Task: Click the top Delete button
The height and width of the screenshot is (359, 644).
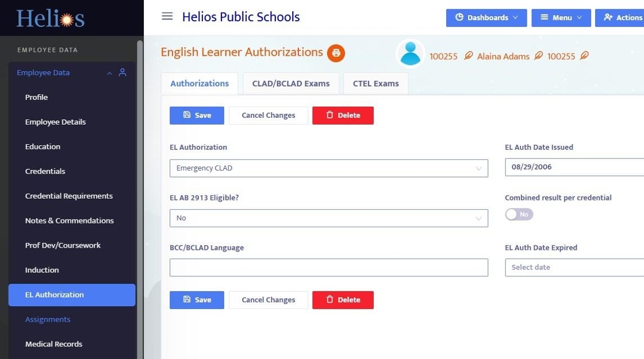Action: (343, 115)
